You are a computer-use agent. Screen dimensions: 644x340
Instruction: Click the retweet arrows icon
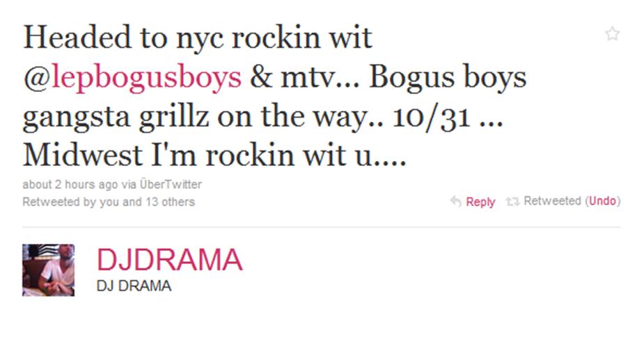point(512,201)
